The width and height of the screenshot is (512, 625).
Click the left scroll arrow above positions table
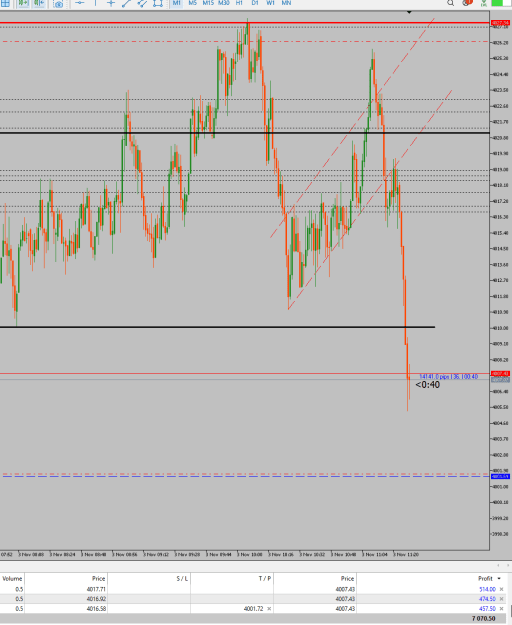click(498, 566)
